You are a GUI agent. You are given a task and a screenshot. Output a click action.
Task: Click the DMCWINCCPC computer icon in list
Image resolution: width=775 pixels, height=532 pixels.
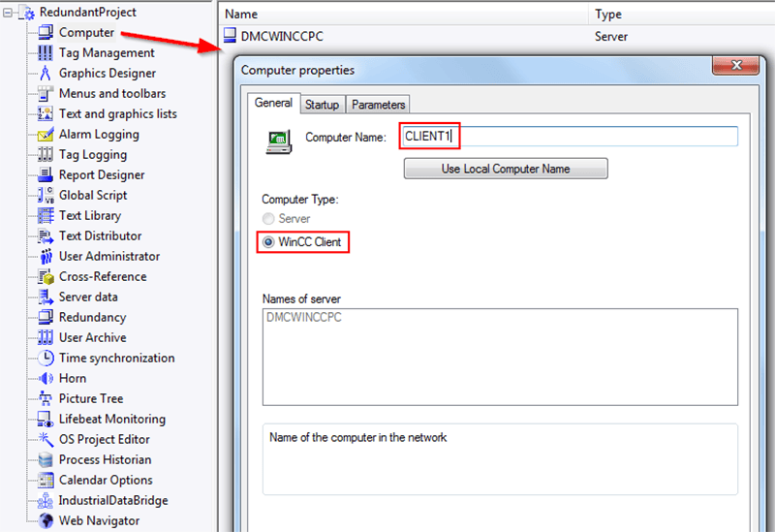pyautogui.click(x=230, y=36)
